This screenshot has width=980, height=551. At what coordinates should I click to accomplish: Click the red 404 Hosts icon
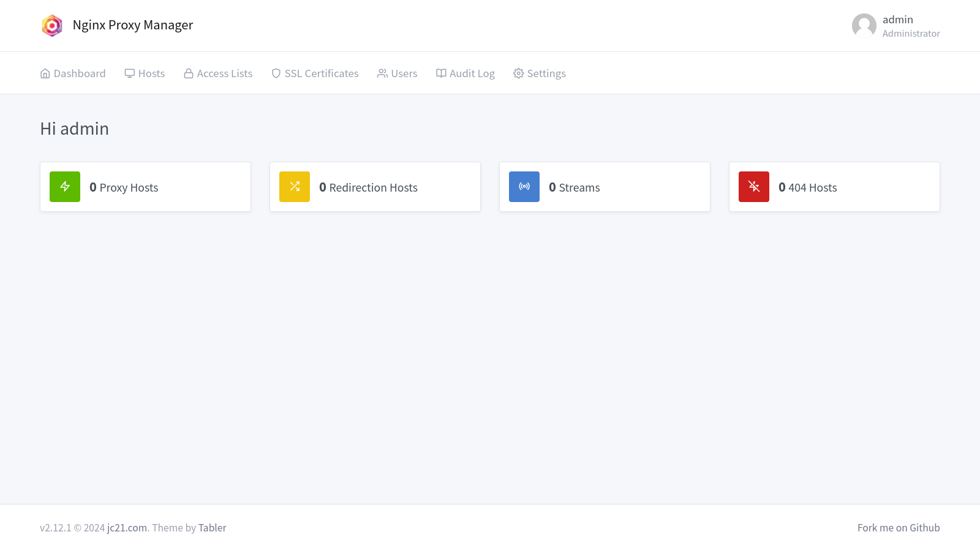(753, 187)
